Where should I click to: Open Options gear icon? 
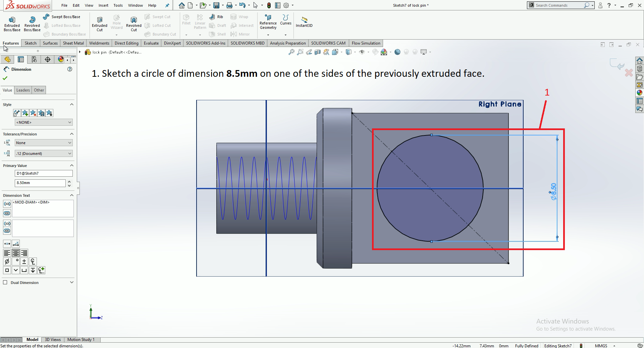pyautogui.click(x=286, y=5)
